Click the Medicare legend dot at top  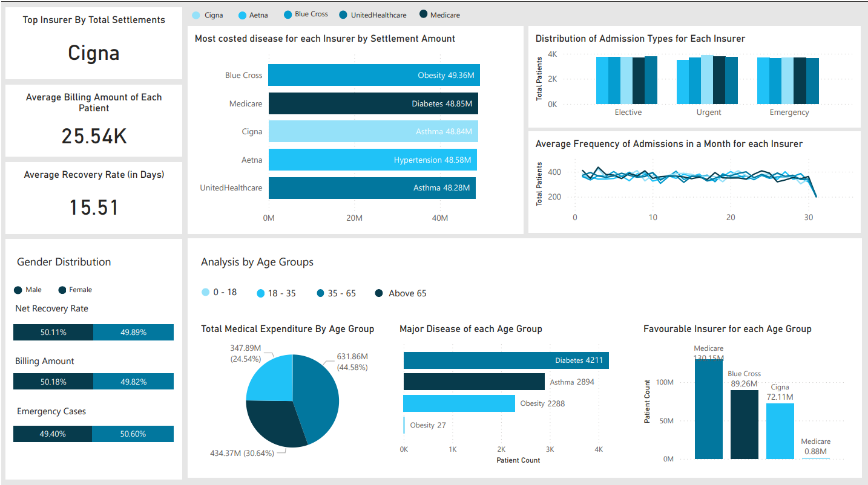[423, 15]
